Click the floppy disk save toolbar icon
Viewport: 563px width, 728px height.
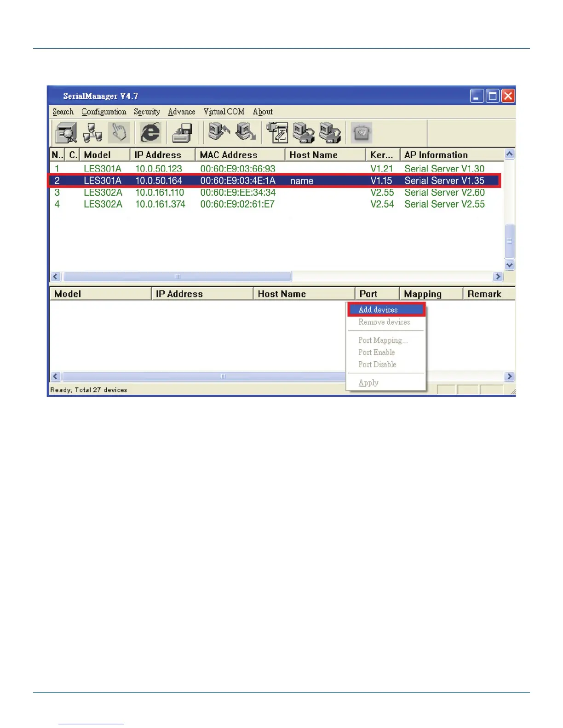[x=182, y=133]
